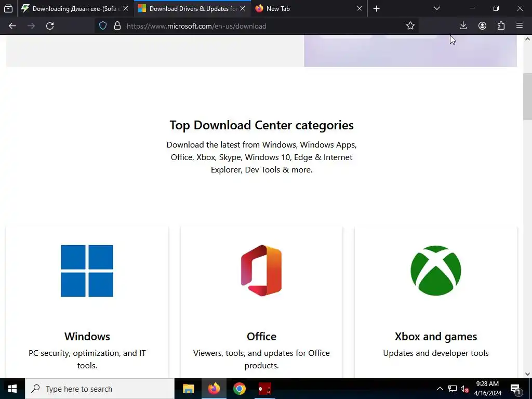Click the scrollbar down arrow
The height and width of the screenshot is (399, 532).
click(527, 374)
